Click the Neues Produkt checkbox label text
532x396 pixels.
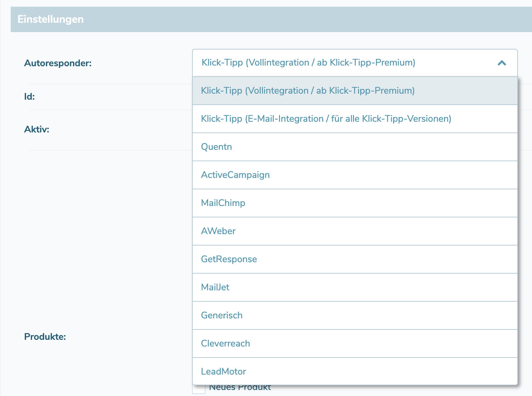coord(240,389)
